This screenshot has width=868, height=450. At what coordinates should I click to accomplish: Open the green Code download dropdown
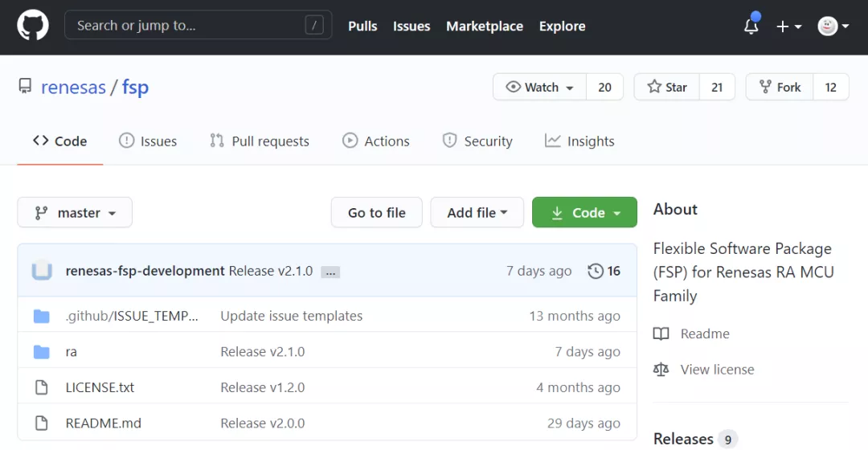click(584, 213)
